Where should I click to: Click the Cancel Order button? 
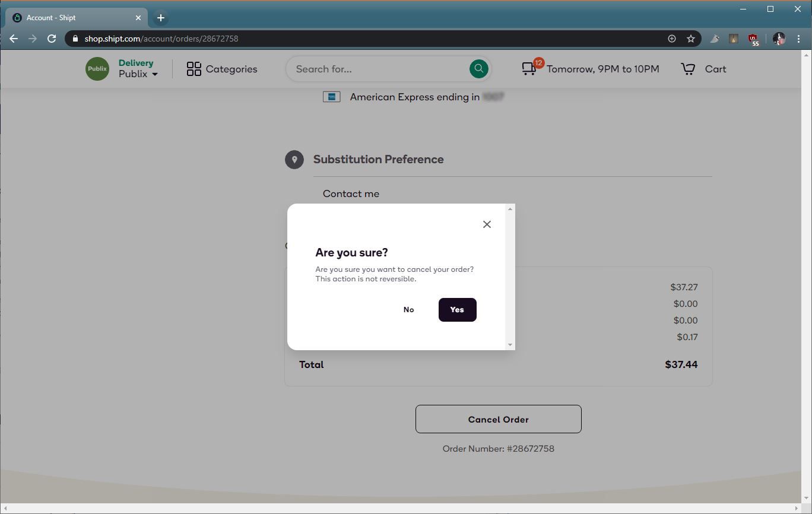click(498, 419)
